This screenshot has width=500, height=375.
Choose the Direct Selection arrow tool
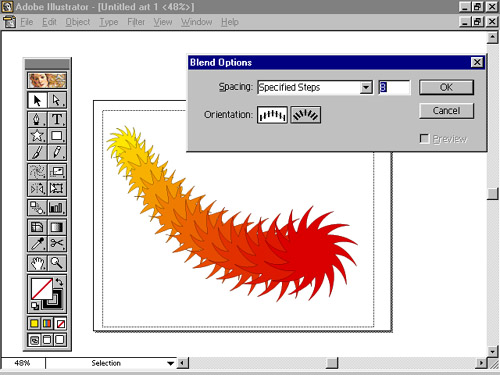tap(57, 100)
